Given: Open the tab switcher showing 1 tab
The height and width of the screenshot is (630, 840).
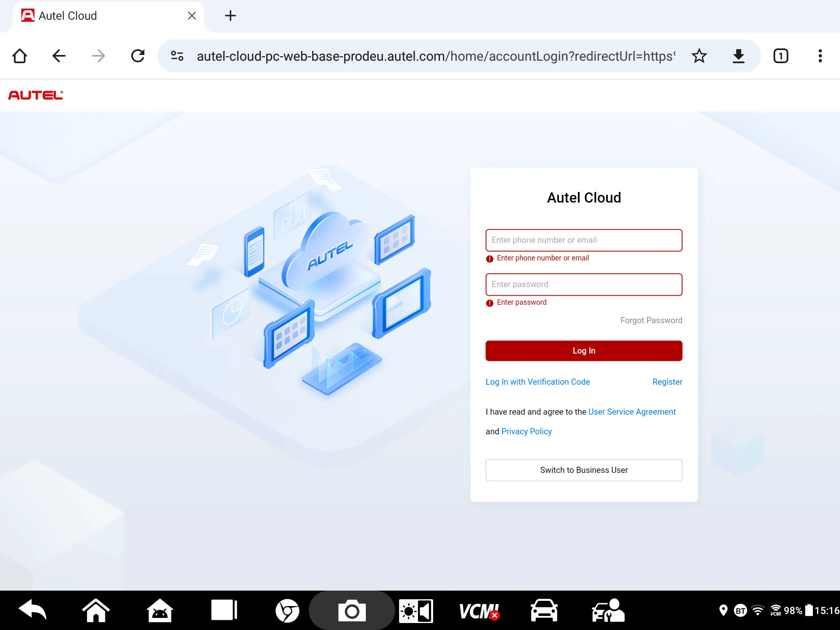Looking at the screenshot, I should tap(781, 56).
